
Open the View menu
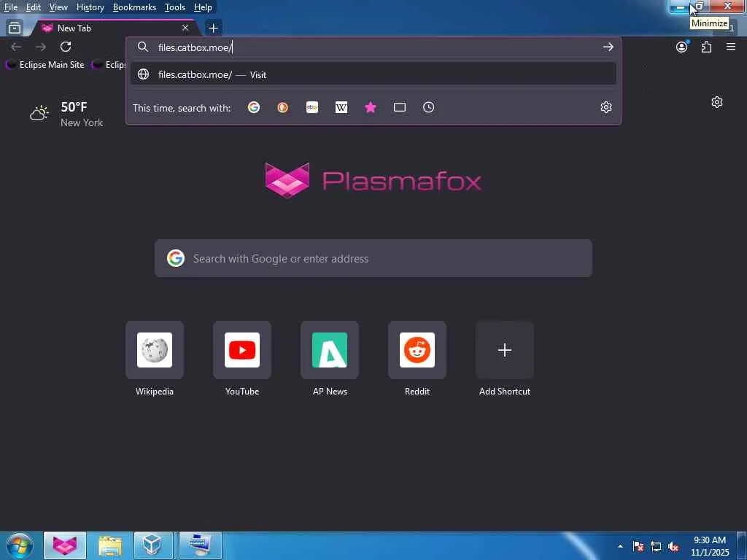[x=58, y=7]
